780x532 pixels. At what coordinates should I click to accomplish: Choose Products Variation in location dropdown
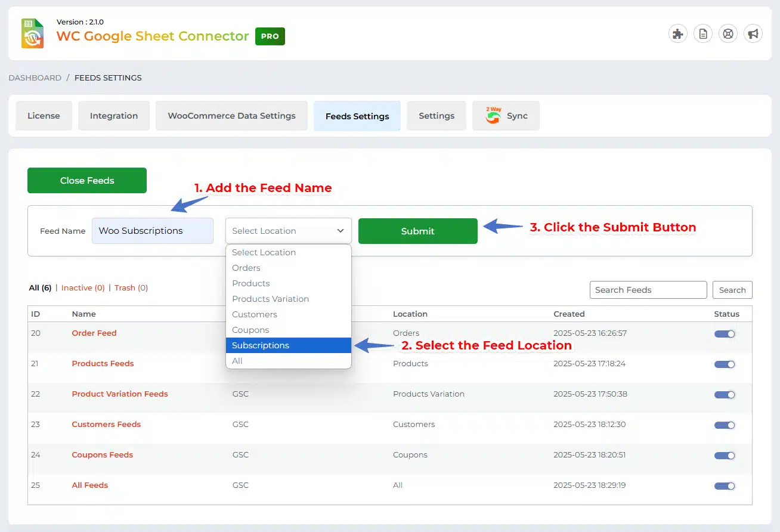point(270,299)
